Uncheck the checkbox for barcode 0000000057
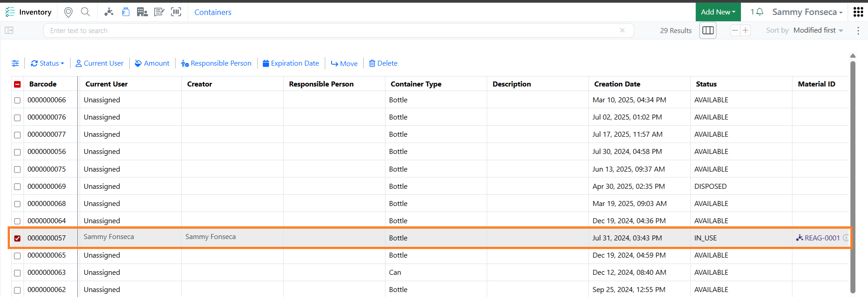The height and width of the screenshot is (297, 868). pos(17,238)
